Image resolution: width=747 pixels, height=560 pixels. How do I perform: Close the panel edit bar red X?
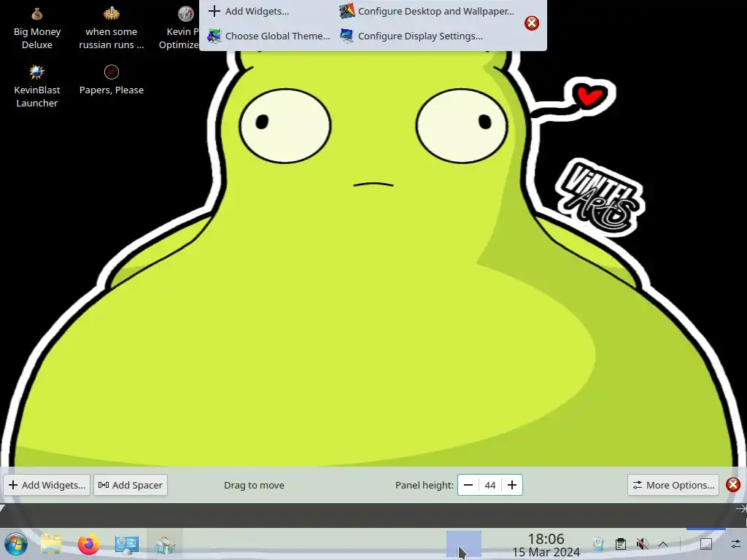[x=732, y=485]
